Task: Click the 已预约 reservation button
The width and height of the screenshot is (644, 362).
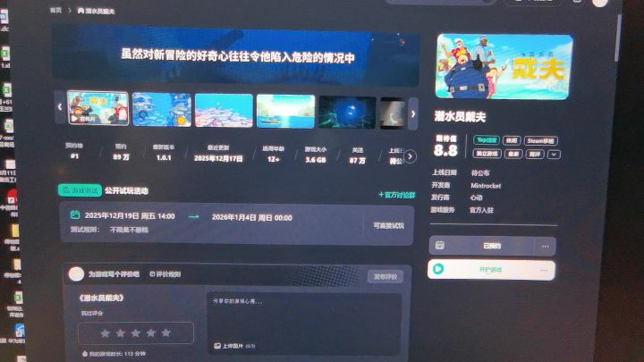Action: 492,246
